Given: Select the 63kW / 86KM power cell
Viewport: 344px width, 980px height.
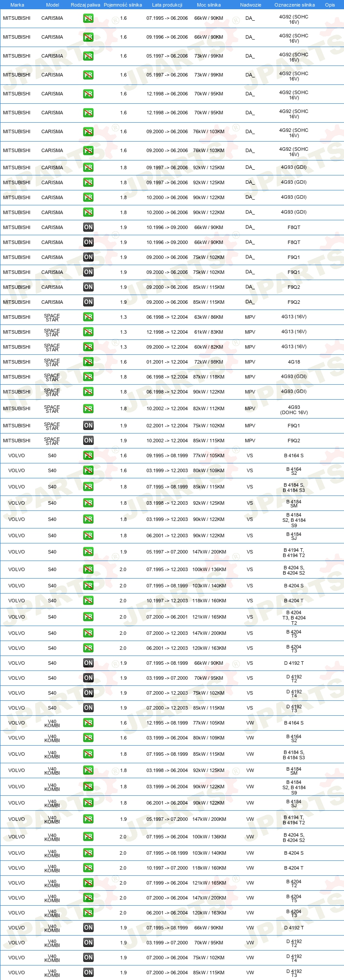Looking at the screenshot, I should 209,317.
